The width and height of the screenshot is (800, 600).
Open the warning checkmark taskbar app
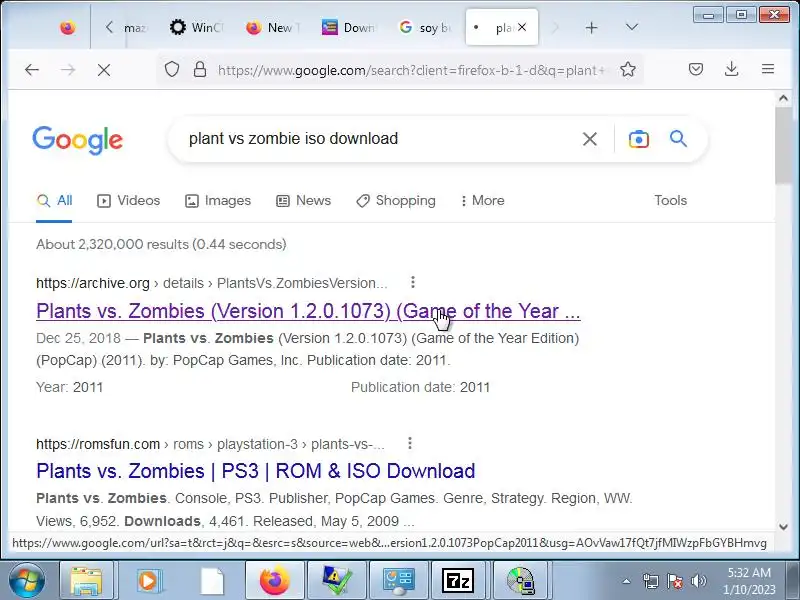(x=336, y=581)
